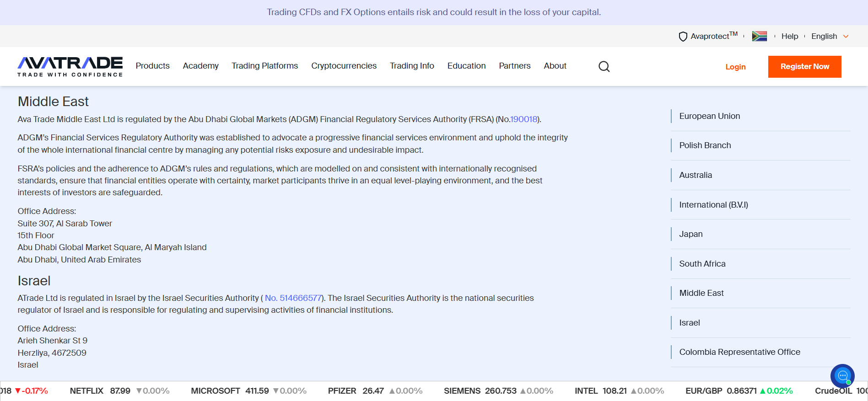Click the Register Now button
This screenshot has width=868, height=401.
coord(805,67)
